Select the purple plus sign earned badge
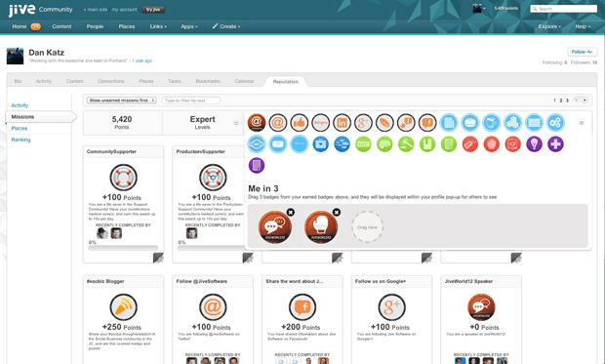The width and height of the screenshot is (605, 364). click(x=555, y=144)
